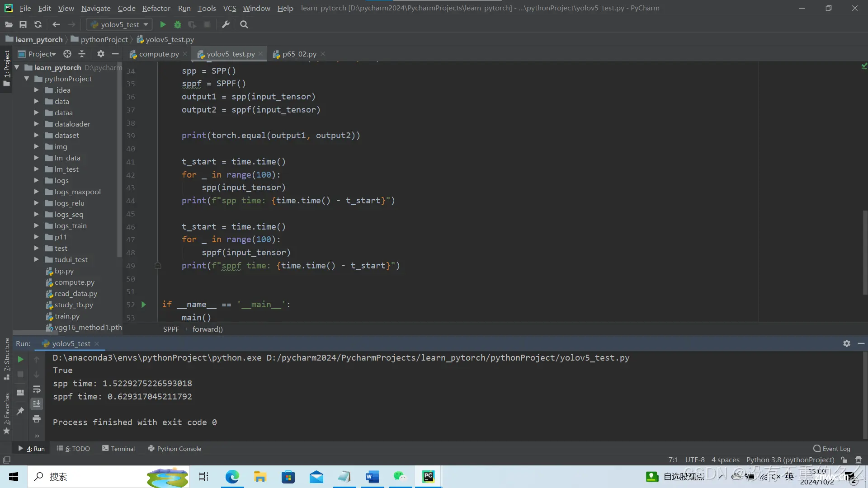868x488 pixels.
Task: Open Word from the taskbar
Action: click(372, 477)
